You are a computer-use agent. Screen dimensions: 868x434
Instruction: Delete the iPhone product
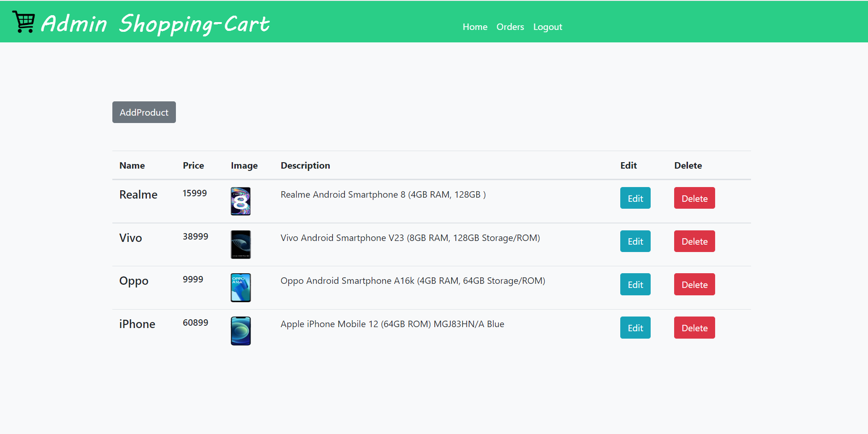694,328
